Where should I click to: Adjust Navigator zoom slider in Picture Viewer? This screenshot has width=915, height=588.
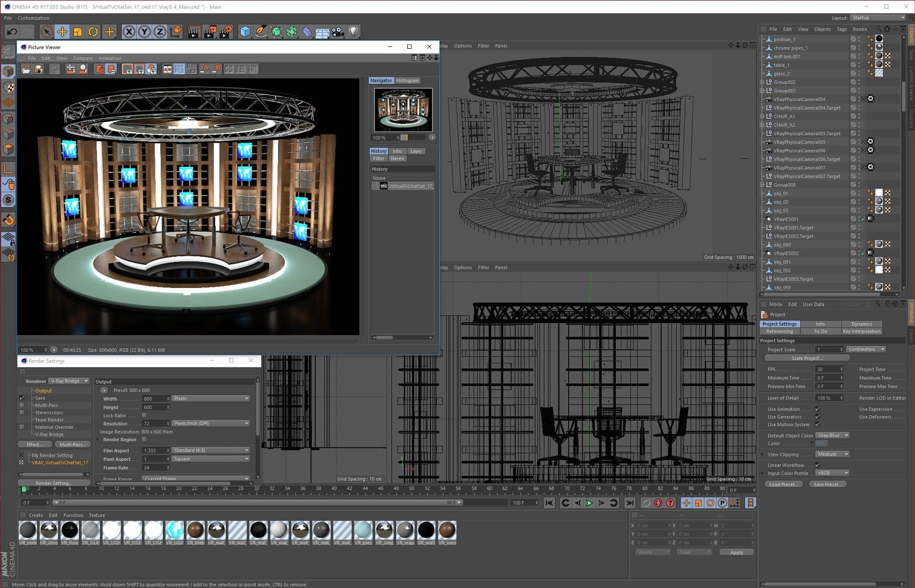(413, 138)
